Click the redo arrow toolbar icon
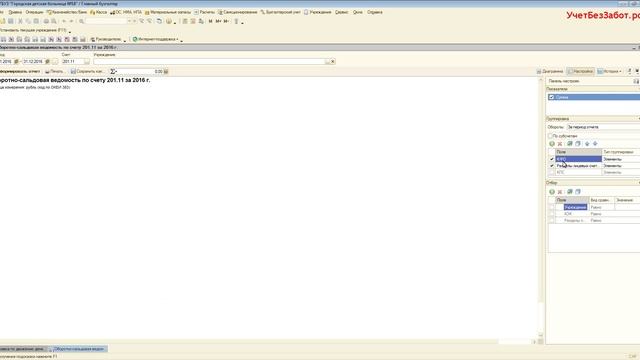This screenshot has height=360, width=640. 71,21
